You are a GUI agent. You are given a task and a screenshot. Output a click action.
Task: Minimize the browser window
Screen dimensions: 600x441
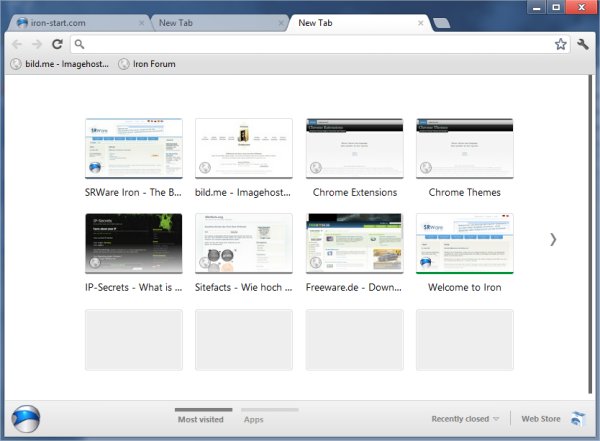(x=536, y=7)
